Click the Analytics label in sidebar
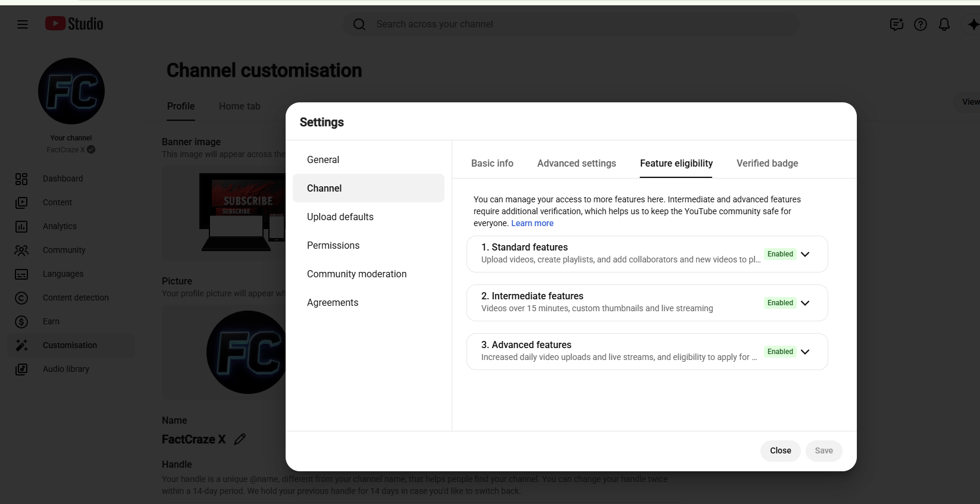The image size is (980, 504). 60,226
